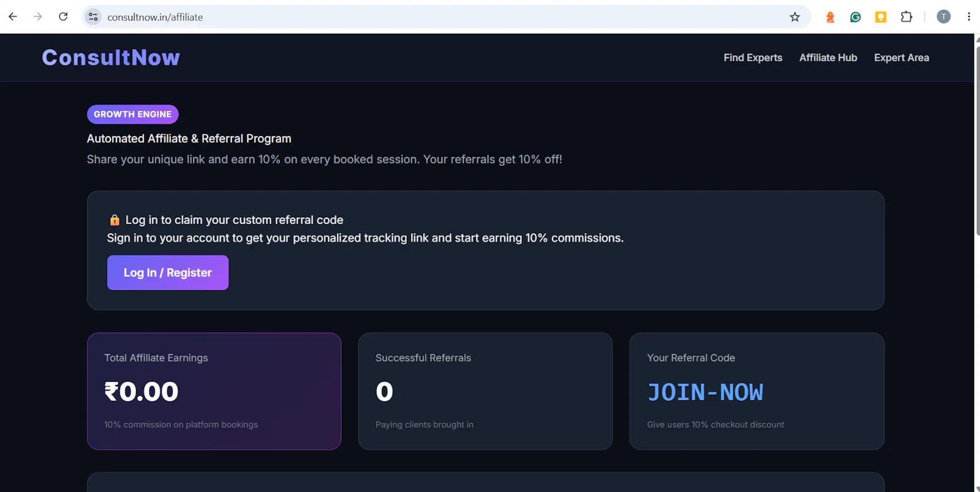Click the ₹0.00 earnings value

click(x=141, y=392)
